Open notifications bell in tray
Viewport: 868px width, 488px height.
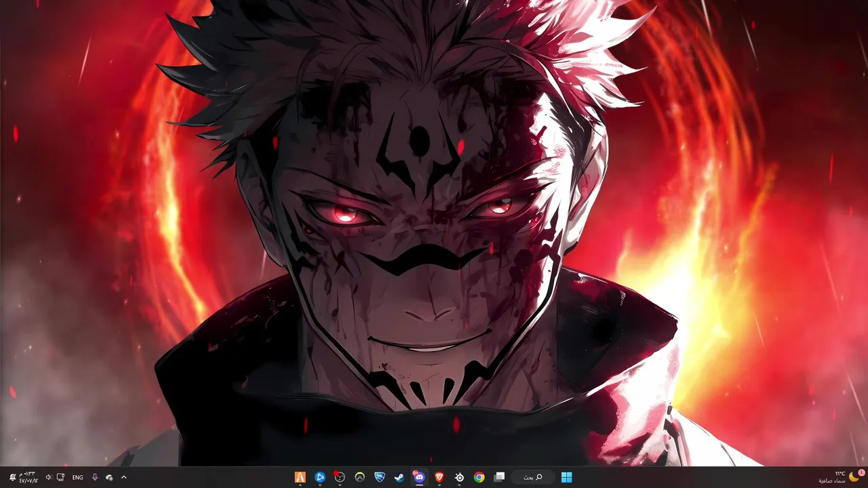point(12,477)
